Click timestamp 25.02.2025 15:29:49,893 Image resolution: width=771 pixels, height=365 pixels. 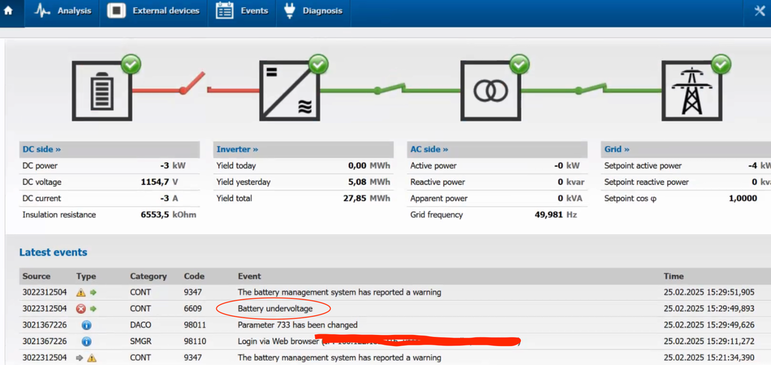pos(709,309)
